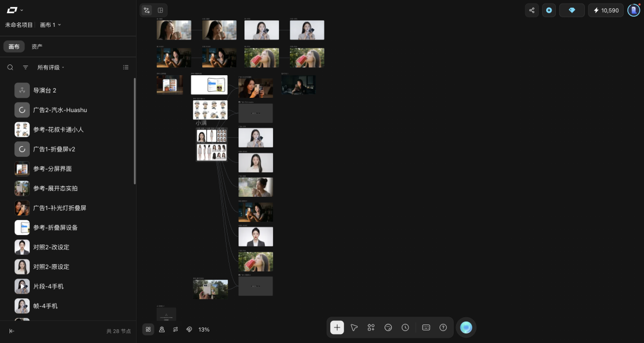Open the 所有评级 rating filter dropdown
Screen dimensions: 644x343
coord(51,67)
